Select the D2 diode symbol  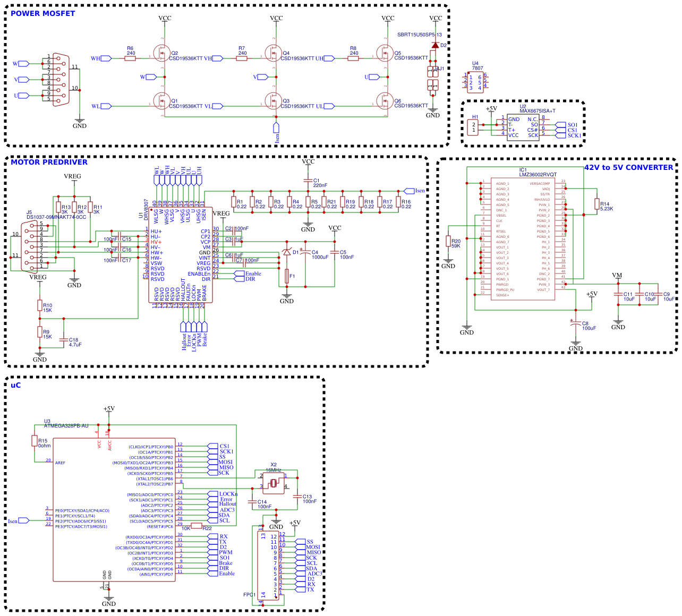[435, 46]
